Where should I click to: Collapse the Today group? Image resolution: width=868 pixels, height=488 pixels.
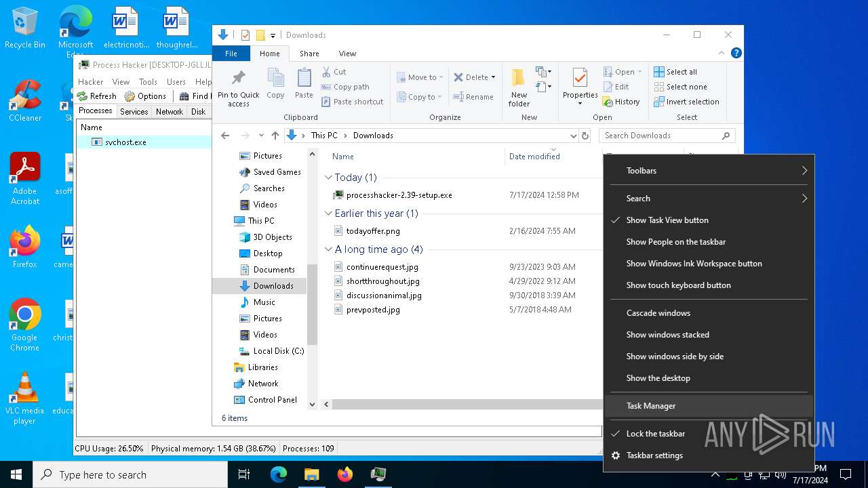point(328,178)
